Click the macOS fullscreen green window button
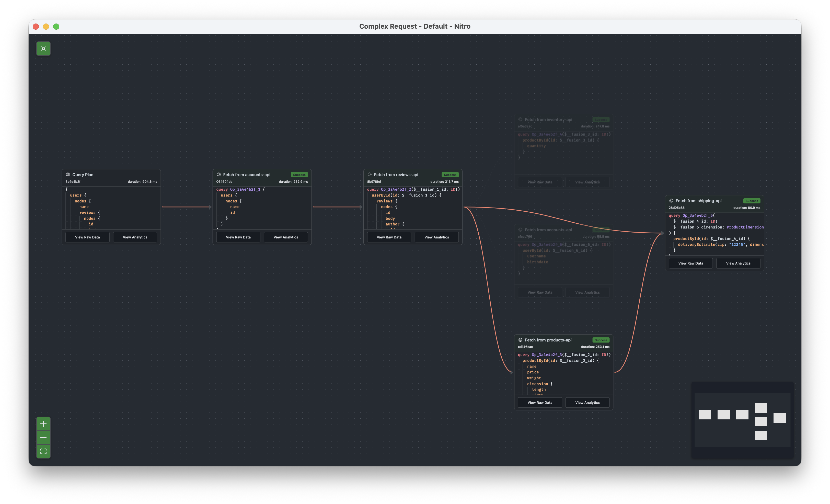830x504 pixels. [x=56, y=26]
